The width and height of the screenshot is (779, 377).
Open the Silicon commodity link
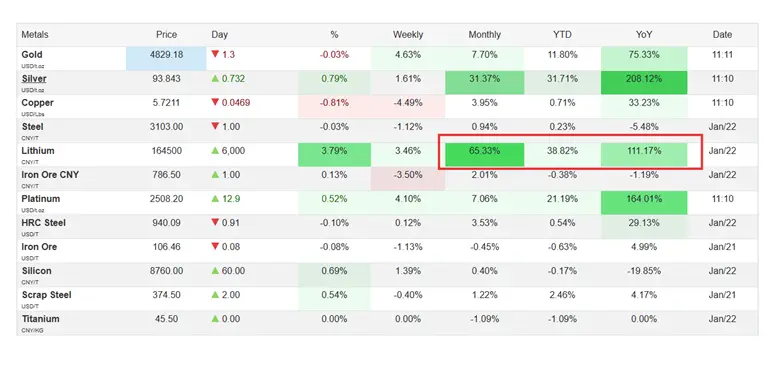point(36,271)
